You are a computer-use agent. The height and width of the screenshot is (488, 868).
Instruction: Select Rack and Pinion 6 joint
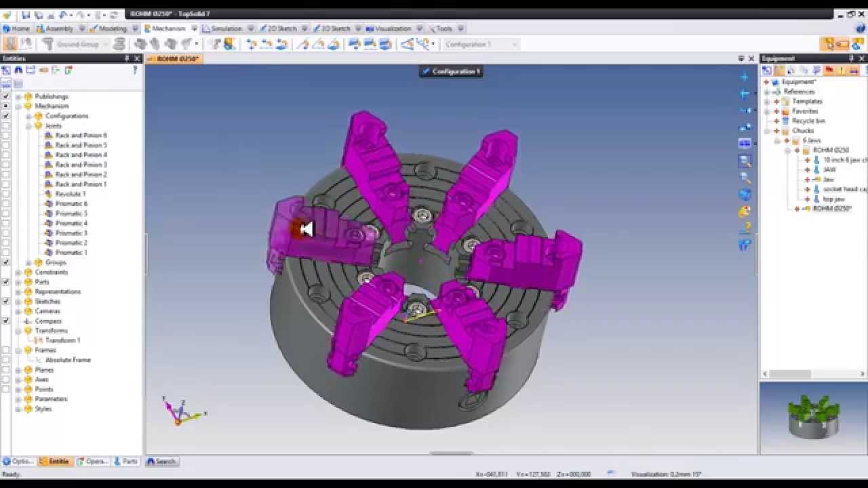pyautogui.click(x=81, y=136)
